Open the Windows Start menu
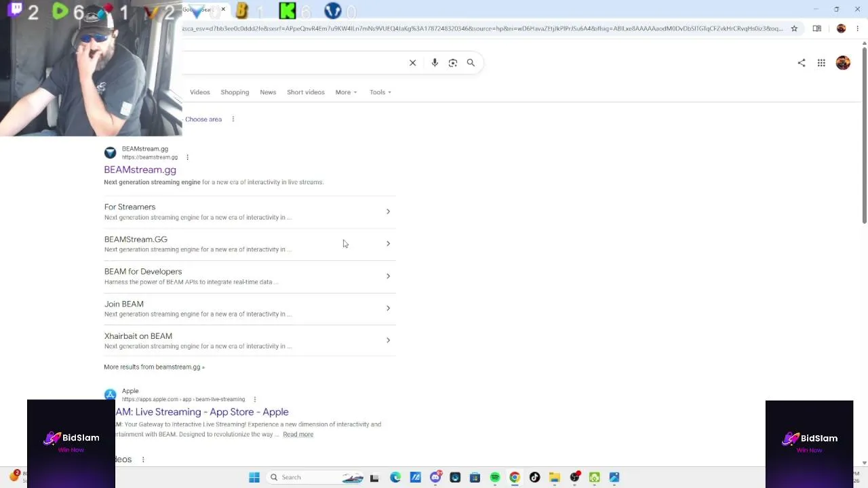Image resolution: width=868 pixels, height=488 pixels. coord(254,477)
